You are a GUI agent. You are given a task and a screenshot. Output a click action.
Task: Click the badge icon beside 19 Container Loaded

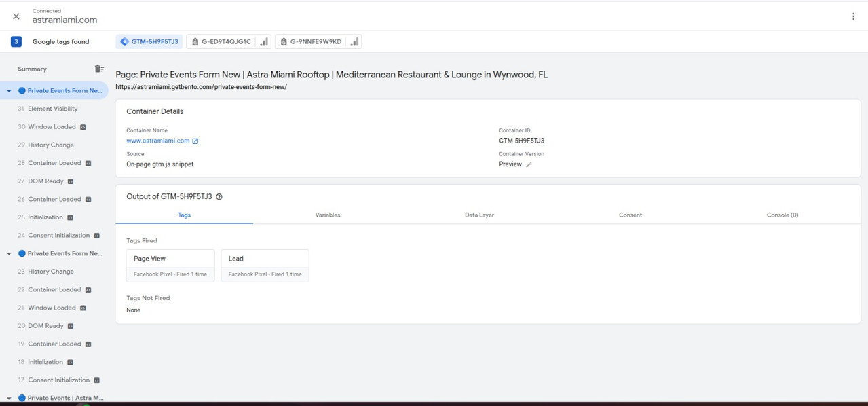point(88,344)
